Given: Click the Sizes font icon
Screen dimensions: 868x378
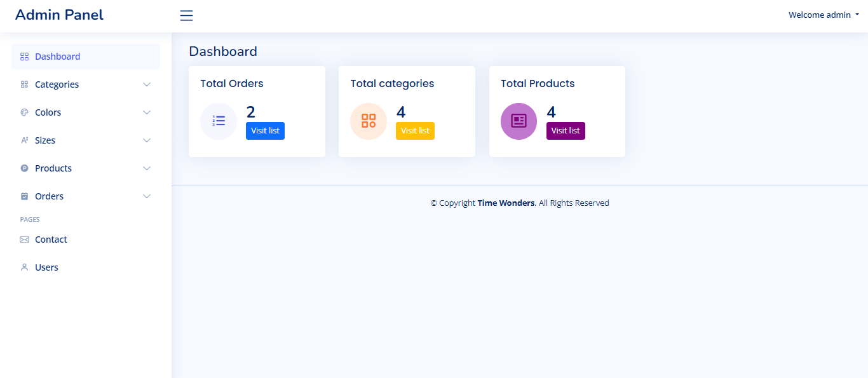Looking at the screenshot, I should 25,140.
